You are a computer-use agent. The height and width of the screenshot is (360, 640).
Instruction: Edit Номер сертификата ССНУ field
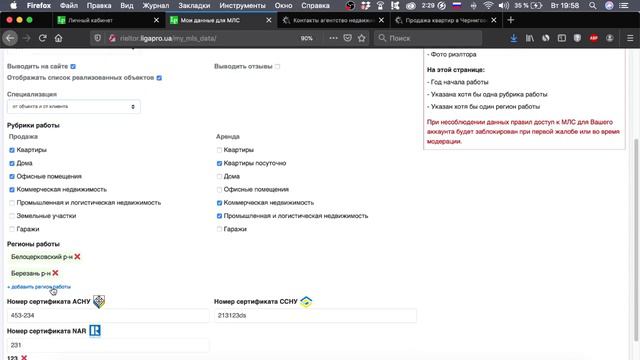pos(315,316)
